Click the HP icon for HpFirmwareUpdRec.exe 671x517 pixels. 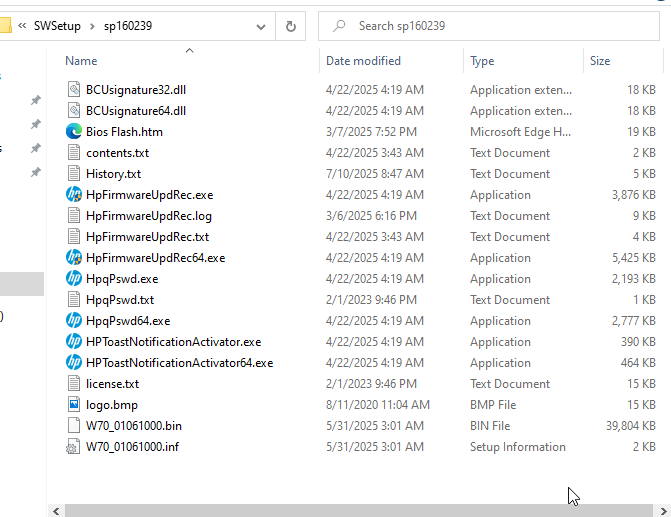[74, 194]
